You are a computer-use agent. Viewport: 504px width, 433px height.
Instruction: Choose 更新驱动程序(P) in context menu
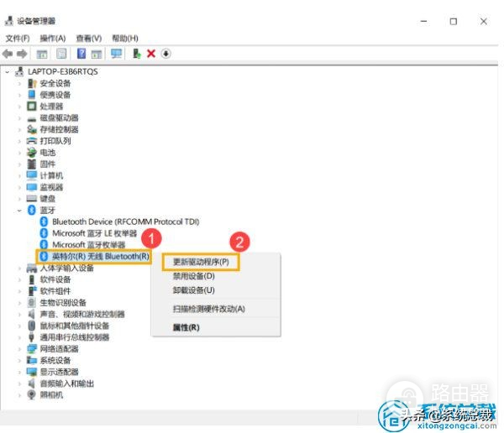[x=201, y=262]
